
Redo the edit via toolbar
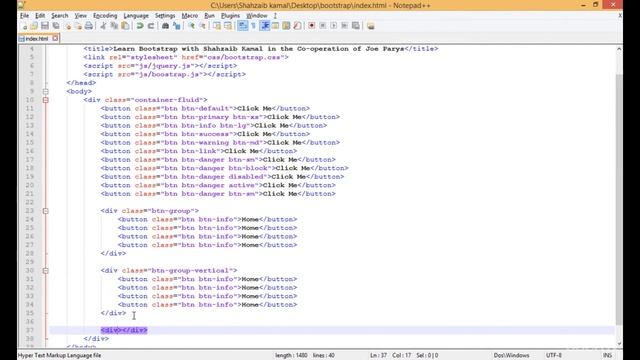point(151,26)
